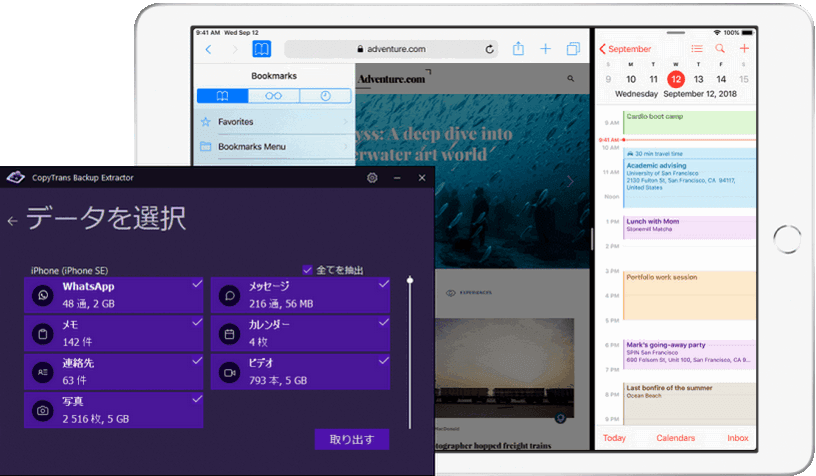
Task: Click the 写真 camera icon
Action: pos(43,410)
